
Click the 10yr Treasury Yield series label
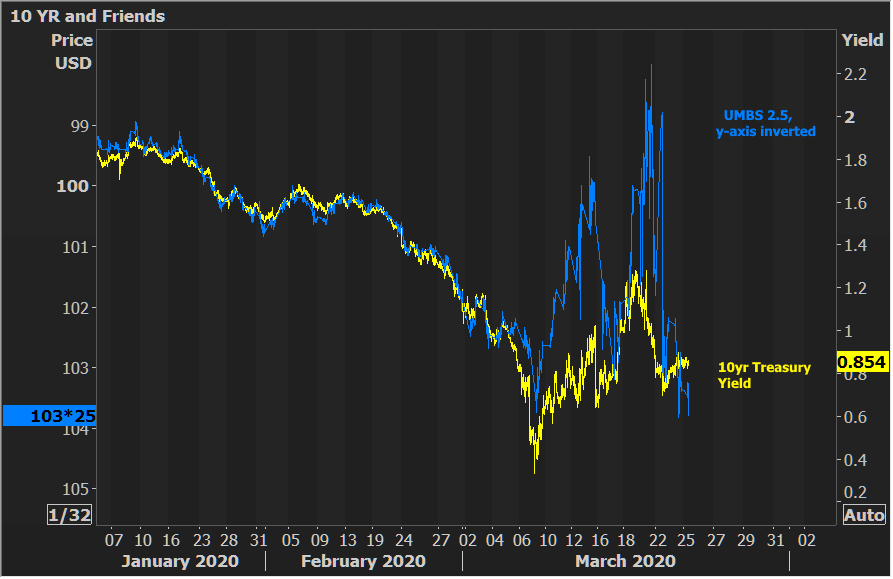point(764,375)
